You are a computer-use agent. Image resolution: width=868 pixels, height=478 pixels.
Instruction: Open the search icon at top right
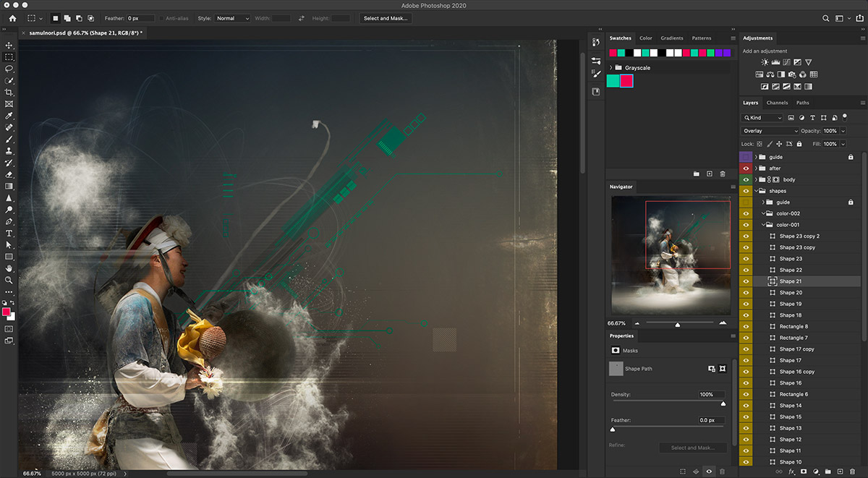(826, 18)
